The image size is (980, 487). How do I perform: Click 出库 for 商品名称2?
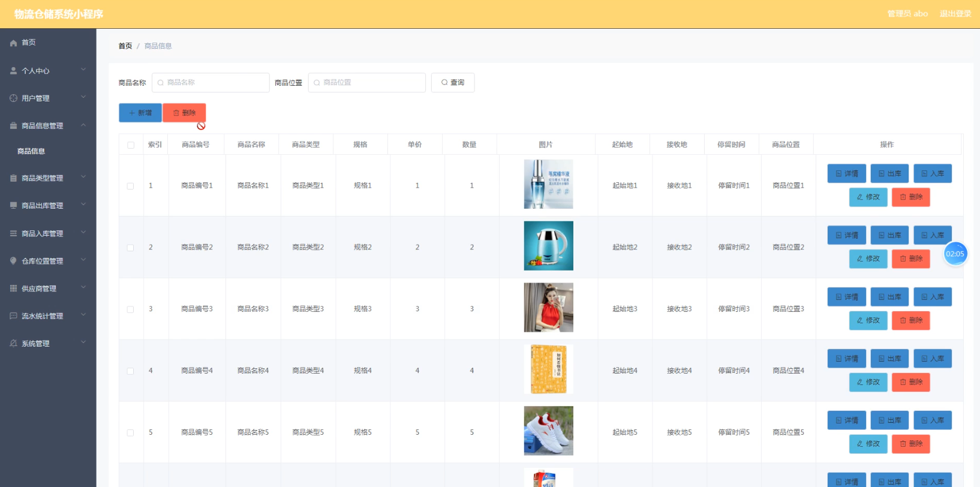pyautogui.click(x=890, y=235)
